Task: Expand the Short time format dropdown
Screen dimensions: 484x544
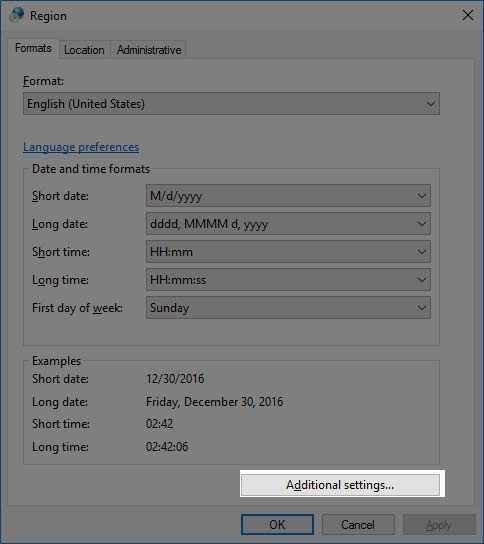Action: pos(288,252)
